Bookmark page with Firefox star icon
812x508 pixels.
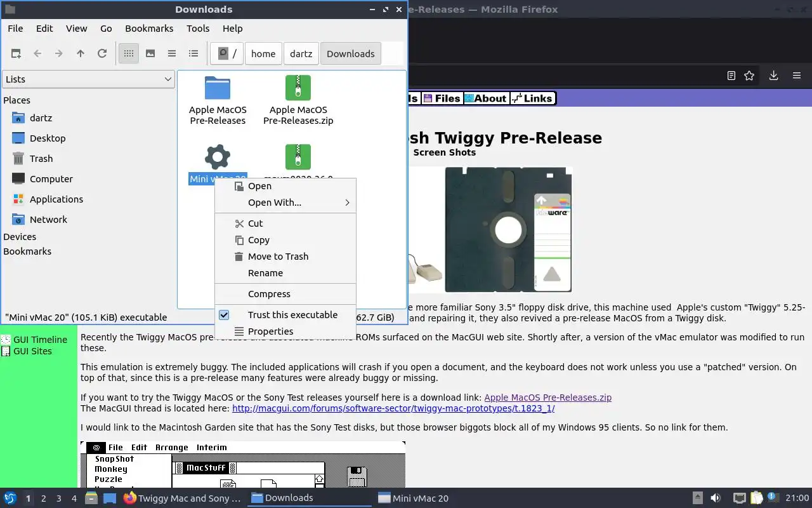point(749,76)
